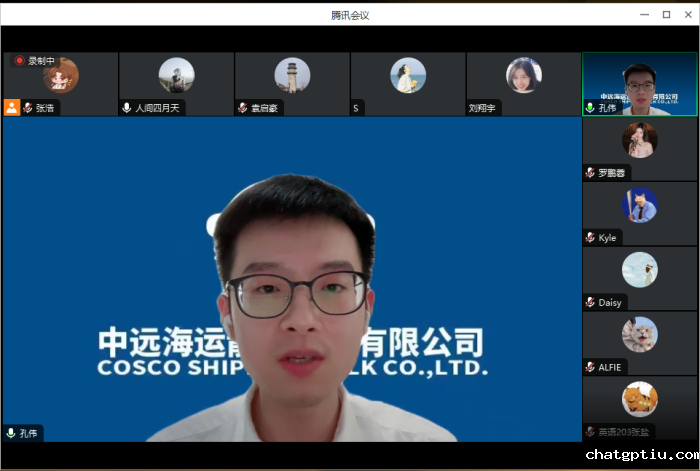Image resolution: width=700 pixels, height=471 pixels.
Task: Click the microphone icon on the main video label
Action: [11, 433]
